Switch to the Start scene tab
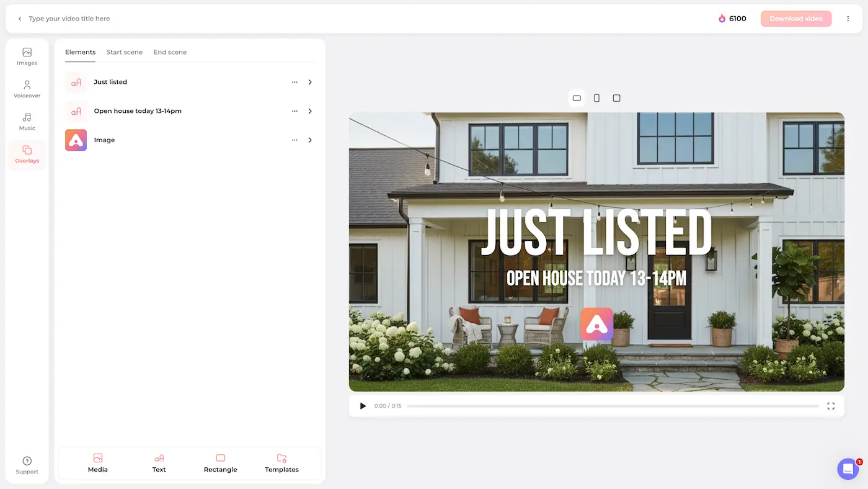868x489 pixels. click(124, 52)
